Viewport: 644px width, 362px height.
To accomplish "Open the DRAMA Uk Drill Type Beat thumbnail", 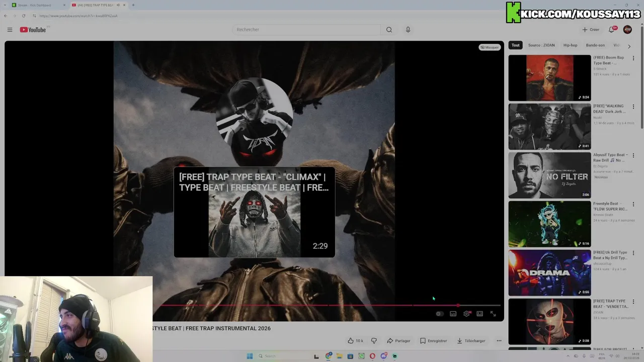I will (549, 273).
